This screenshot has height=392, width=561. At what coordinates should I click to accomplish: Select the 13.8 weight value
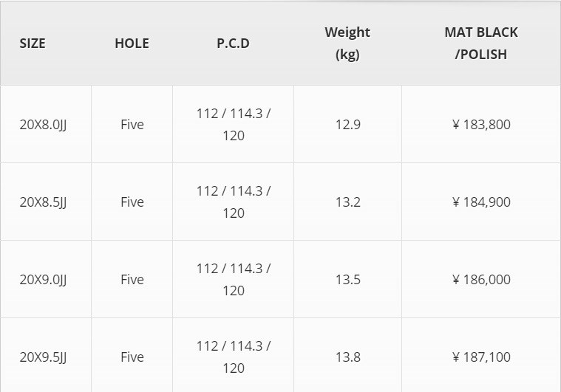347,357
